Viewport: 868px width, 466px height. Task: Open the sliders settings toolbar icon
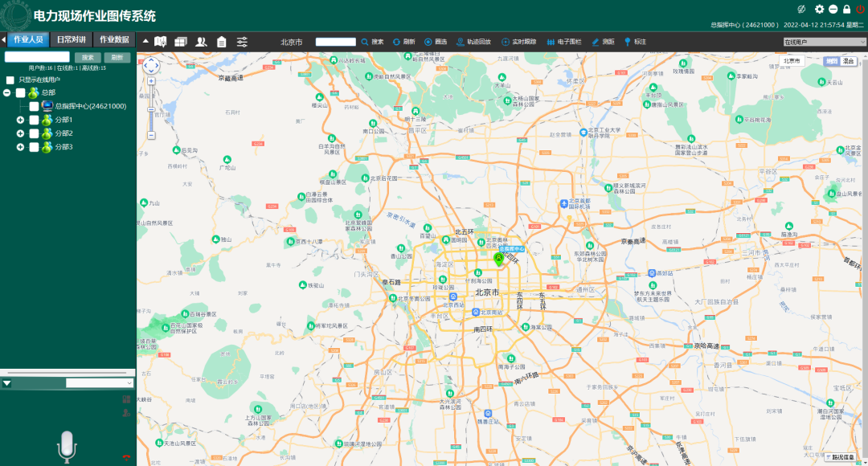pyautogui.click(x=242, y=42)
